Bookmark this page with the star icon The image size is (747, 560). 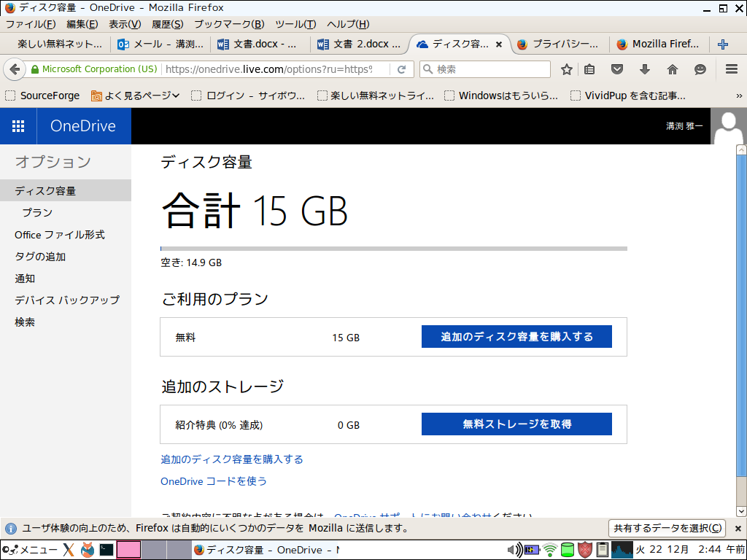pyautogui.click(x=566, y=69)
